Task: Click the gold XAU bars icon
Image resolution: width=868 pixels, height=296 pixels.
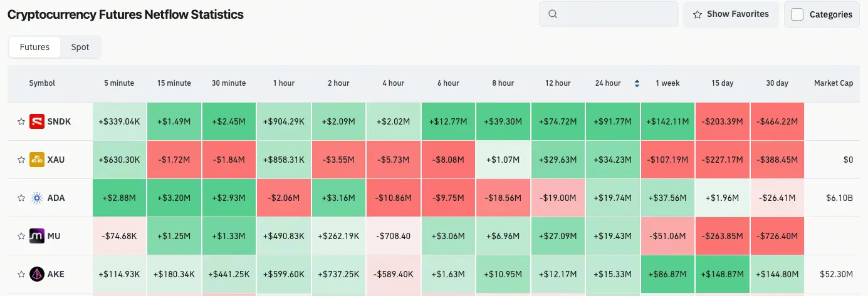Action: coord(37,160)
